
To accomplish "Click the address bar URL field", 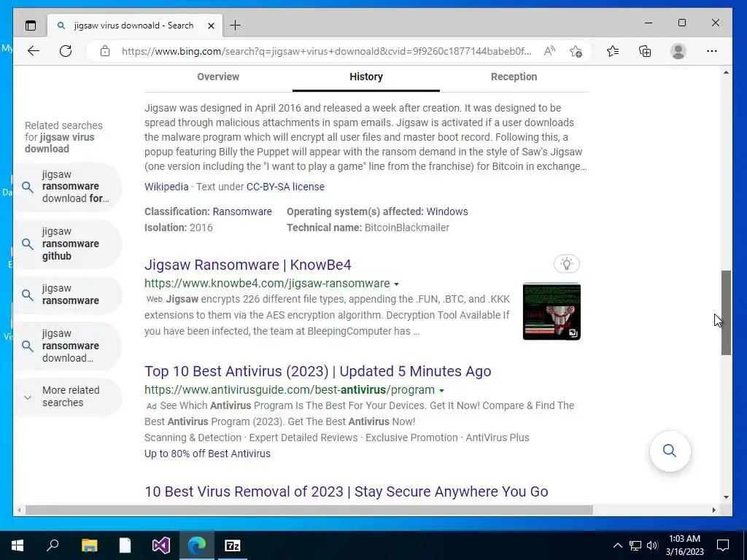I will point(326,51).
